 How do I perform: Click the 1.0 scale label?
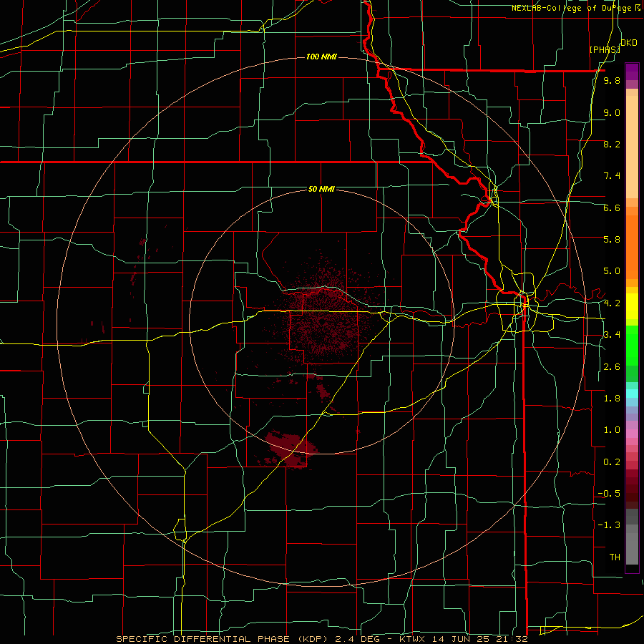pyautogui.click(x=612, y=430)
